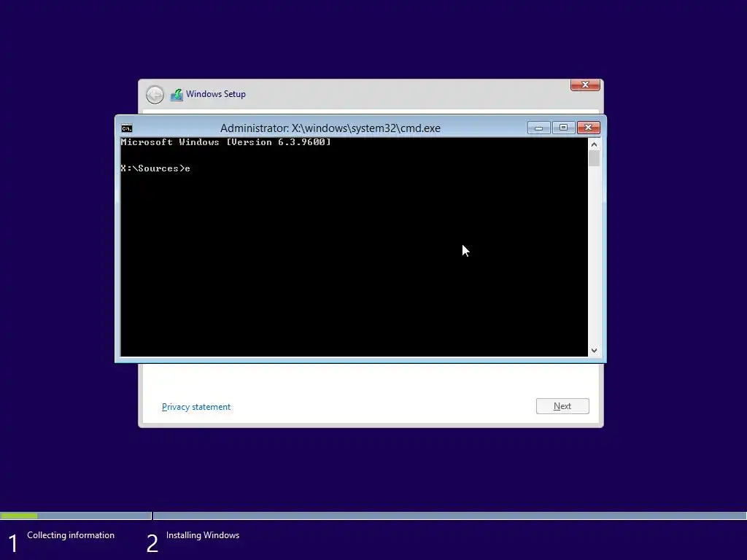747x560 pixels.
Task: Close the Windows Setup window
Action: coord(585,85)
